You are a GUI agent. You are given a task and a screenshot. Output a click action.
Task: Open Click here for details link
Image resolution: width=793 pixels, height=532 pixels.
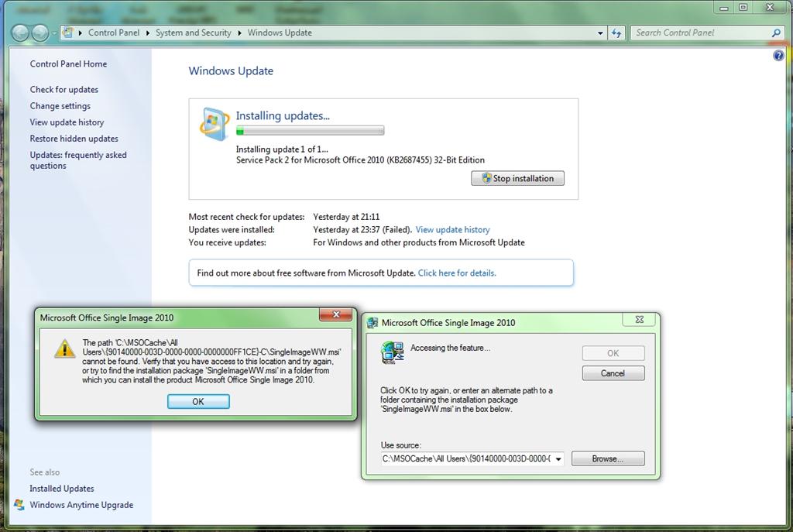tap(457, 273)
